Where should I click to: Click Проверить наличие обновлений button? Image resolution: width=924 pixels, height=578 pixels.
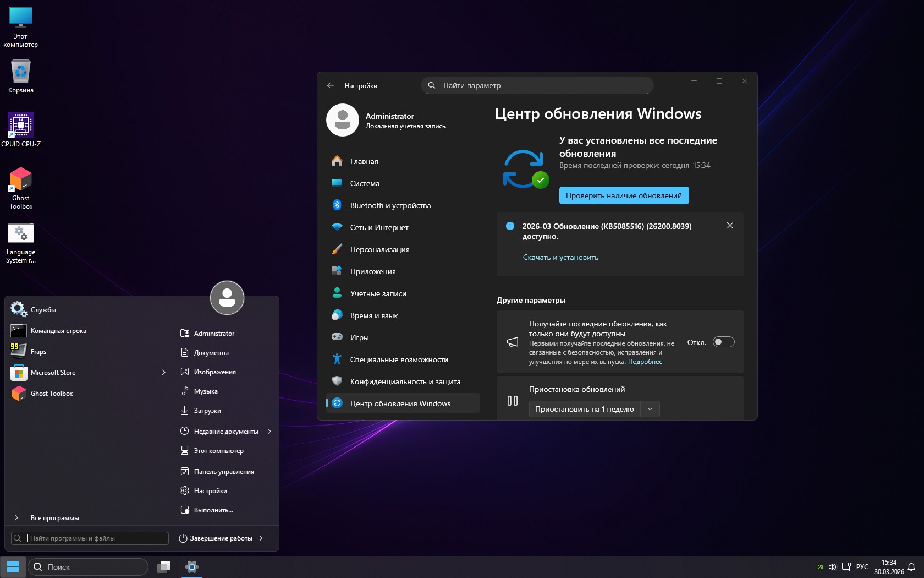[x=624, y=195]
